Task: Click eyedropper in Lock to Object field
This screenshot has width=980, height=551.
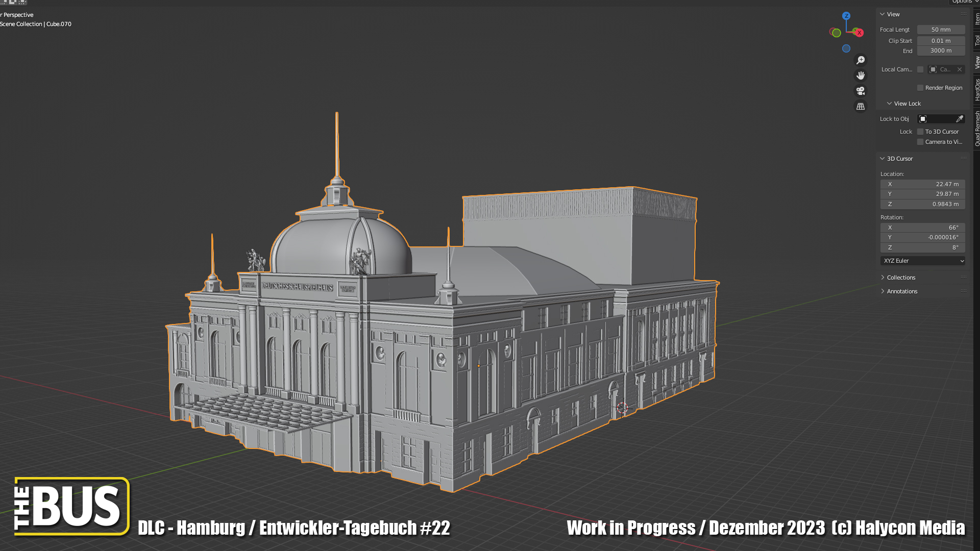Action: coord(959,119)
